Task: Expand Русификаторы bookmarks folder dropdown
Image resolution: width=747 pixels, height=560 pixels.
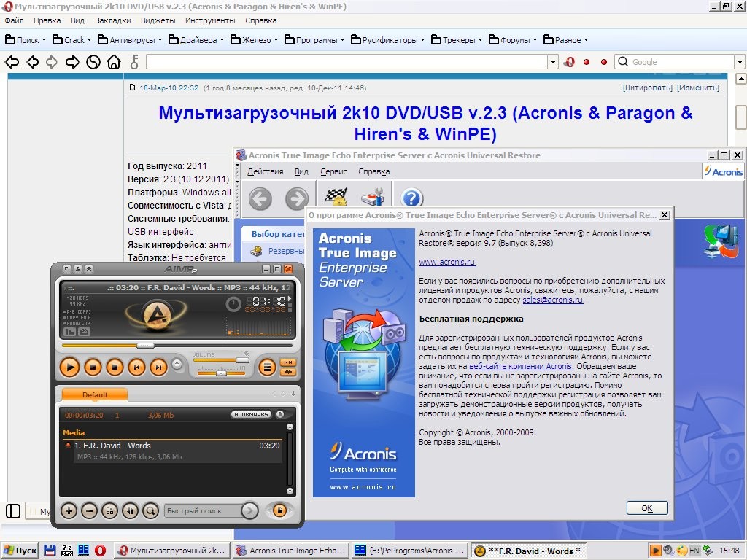Action: 422,40
